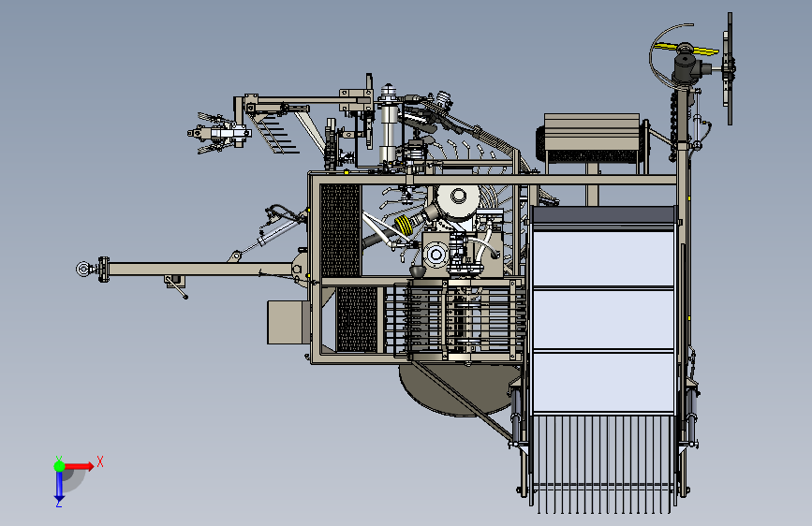Select the tow hitch ring on the drawbar end

pyautogui.click(x=82, y=269)
